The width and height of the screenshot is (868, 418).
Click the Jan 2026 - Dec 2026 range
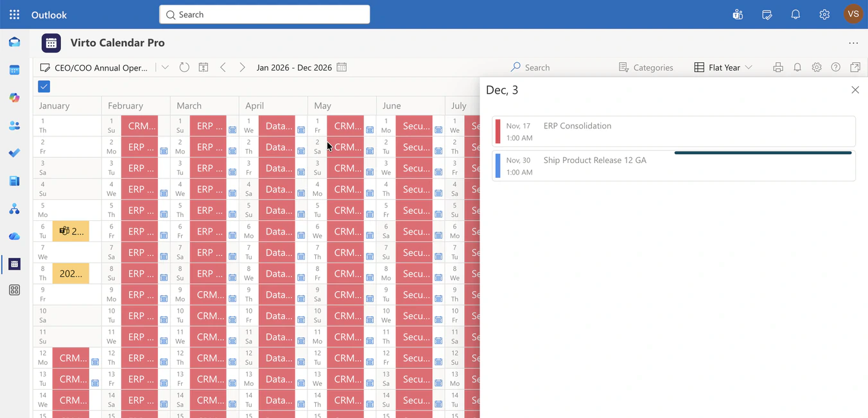click(294, 67)
